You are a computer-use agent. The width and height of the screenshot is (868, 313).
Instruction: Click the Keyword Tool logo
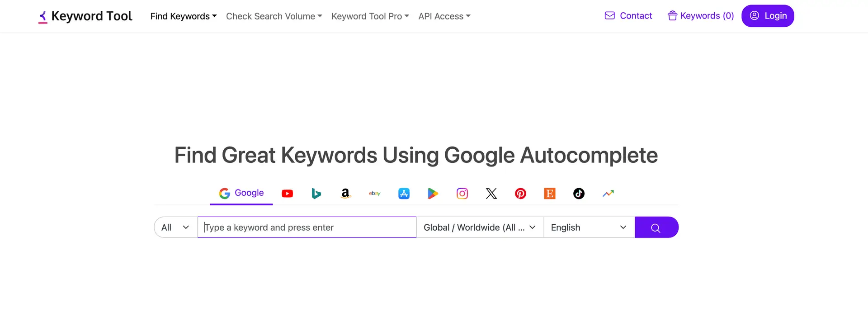(x=85, y=16)
